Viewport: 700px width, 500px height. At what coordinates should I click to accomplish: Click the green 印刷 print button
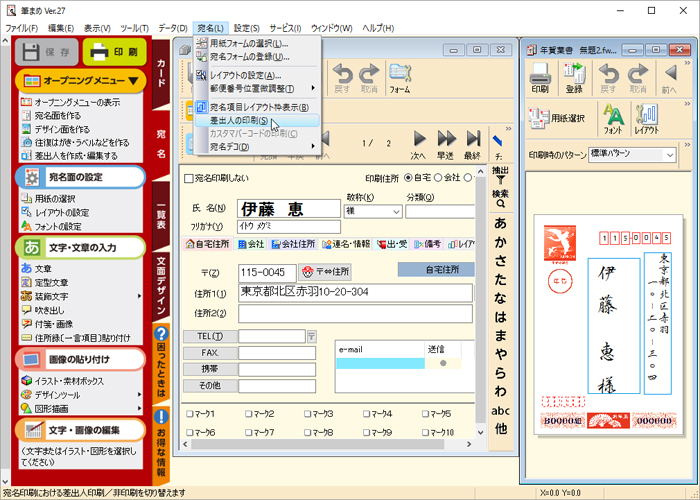[x=113, y=52]
